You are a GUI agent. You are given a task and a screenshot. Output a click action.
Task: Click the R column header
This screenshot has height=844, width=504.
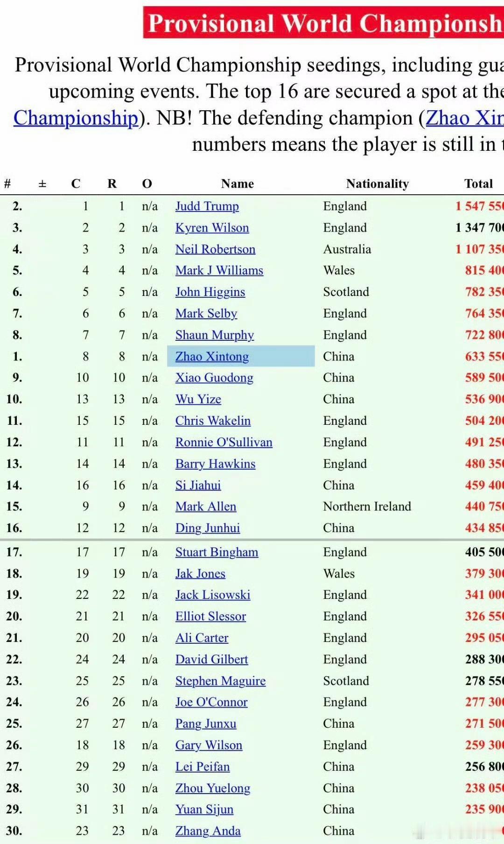pyautogui.click(x=112, y=184)
